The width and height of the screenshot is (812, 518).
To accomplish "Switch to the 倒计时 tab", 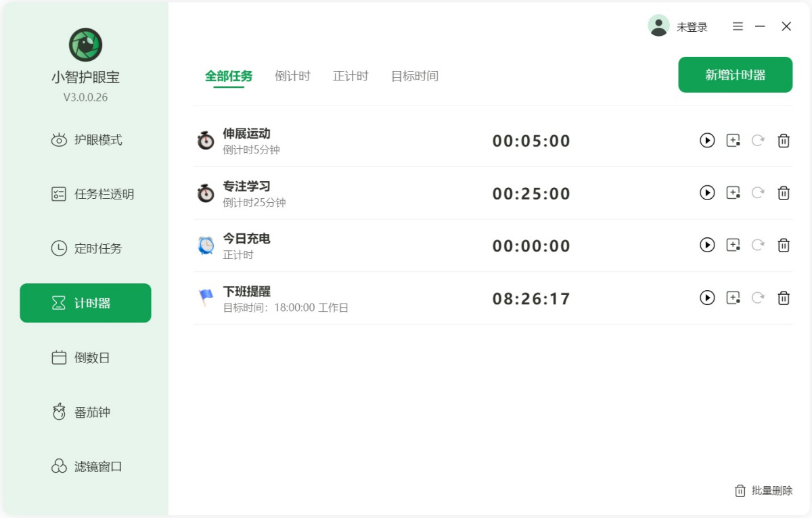I will pyautogui.click(x=292, y=76).
